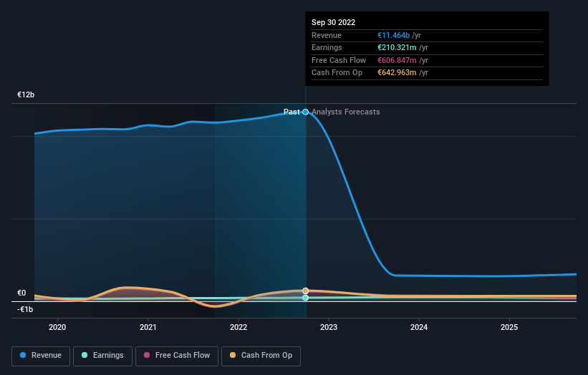Click the 2020 x-axis label

tap(57, 328)
